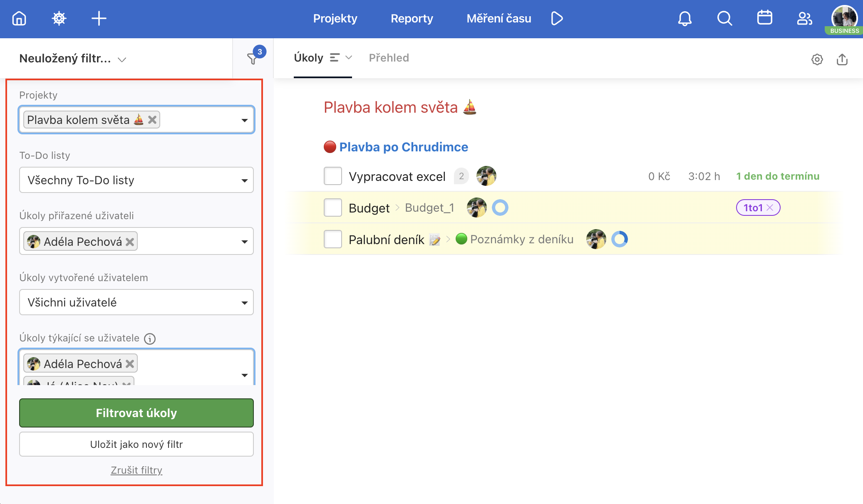863x504 pixels.
Task: Open the Plavba po Chrudimce list link
Action: tap(404, 147)
